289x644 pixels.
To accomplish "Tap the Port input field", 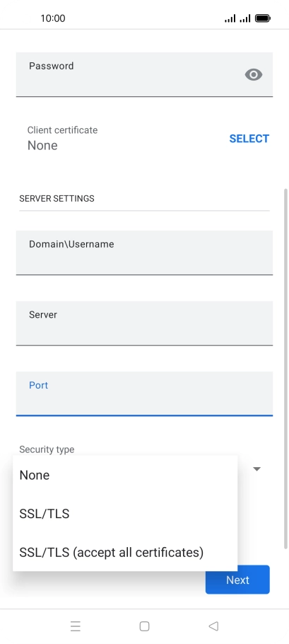I will pos(144,394).
